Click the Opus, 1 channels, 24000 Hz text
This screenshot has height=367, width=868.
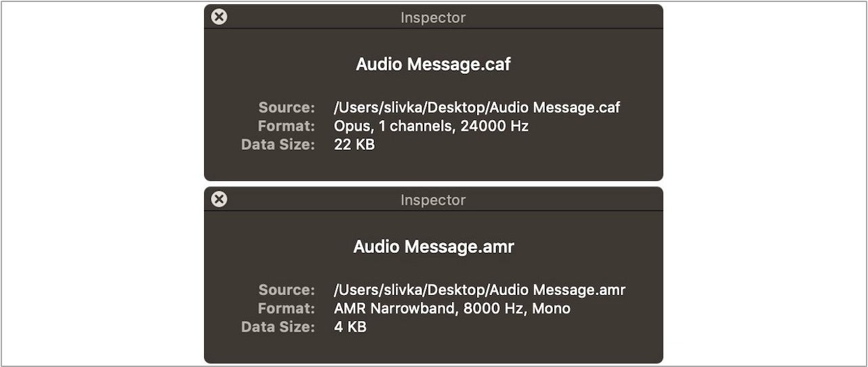(431, 126)
